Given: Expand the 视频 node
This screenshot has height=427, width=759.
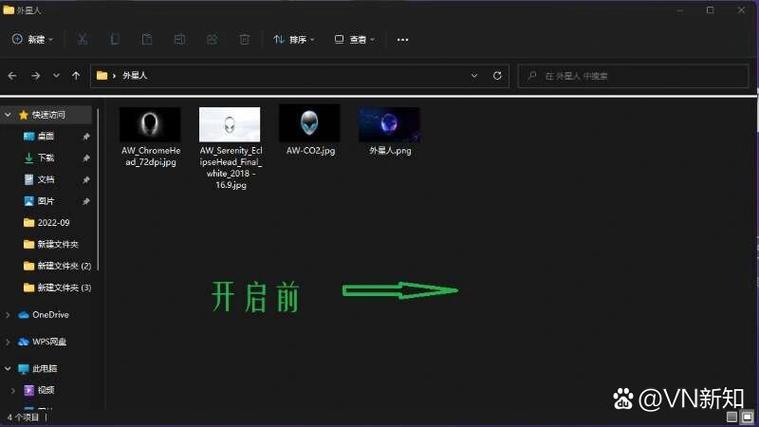Looking at the screenshot, I should (x=13, y=390).
